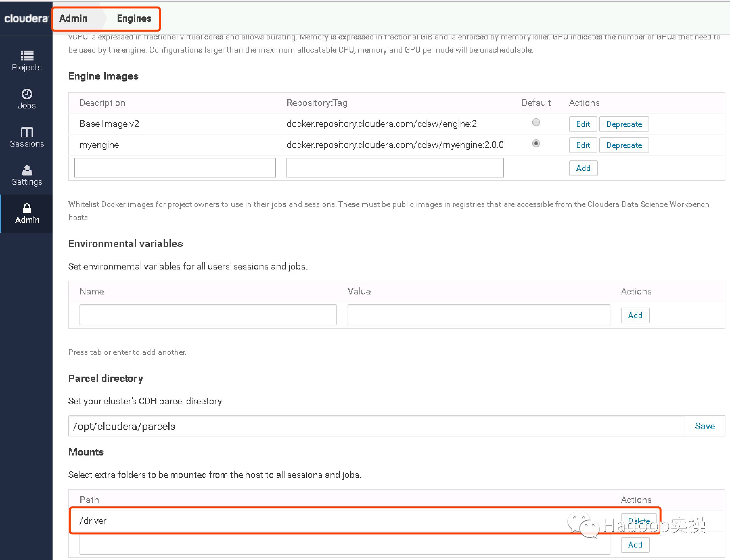
Task: Select the Admin lock icon in sidebar
Action: tap(27, 208)
